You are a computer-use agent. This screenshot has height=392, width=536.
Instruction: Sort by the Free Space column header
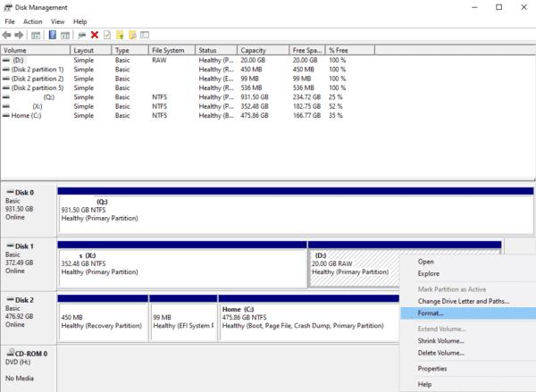pos(307,50)
